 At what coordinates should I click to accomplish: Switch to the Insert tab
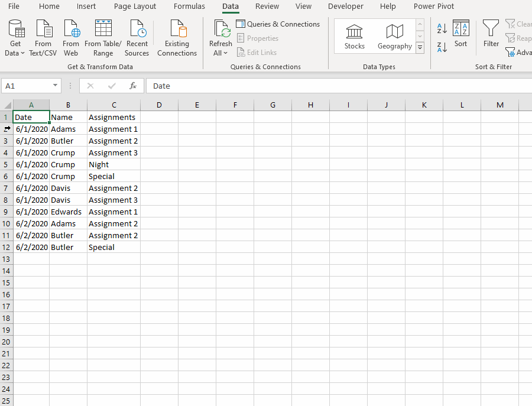coord(86,7)
